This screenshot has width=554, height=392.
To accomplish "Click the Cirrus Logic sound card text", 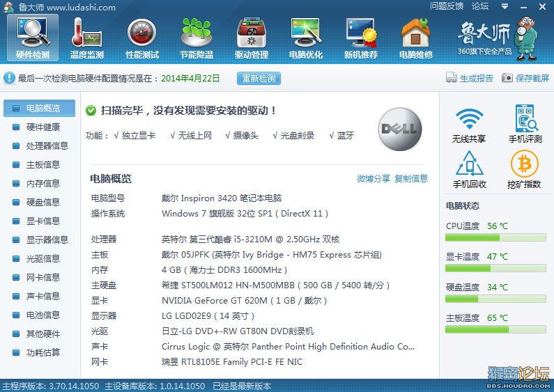I will (288, 347).
